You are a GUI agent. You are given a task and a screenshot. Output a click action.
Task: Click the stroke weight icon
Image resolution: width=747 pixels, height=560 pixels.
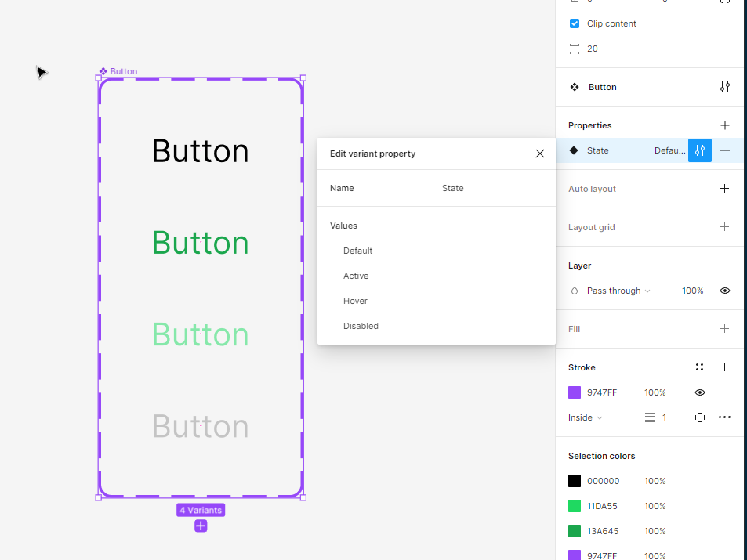pos(649,417)
